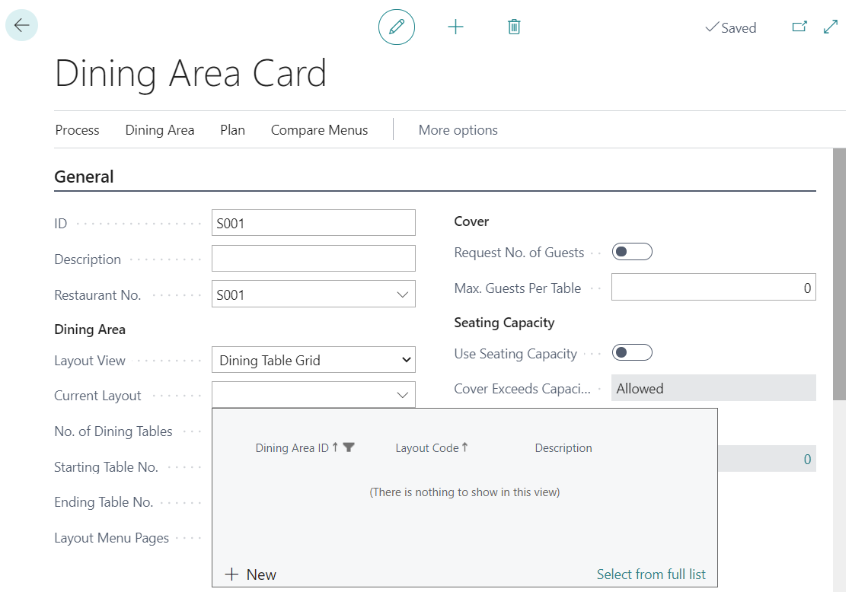The width and height of the screenshot is (868, 592).
Task: Click the pencil edit icon
Action: pyautogui.click(x=396, y=27)
